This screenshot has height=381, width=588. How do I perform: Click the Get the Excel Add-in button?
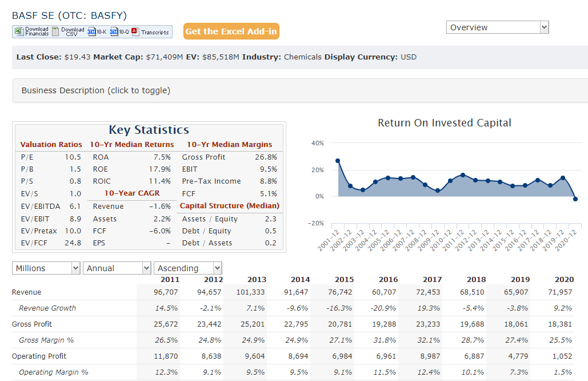(x=231, y=31)
